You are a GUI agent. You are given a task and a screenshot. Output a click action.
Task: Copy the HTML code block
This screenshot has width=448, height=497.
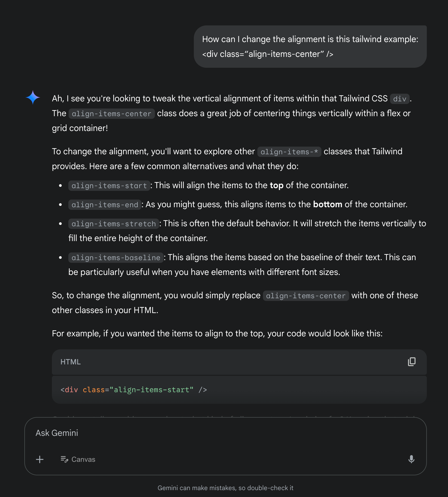(412, 362)
